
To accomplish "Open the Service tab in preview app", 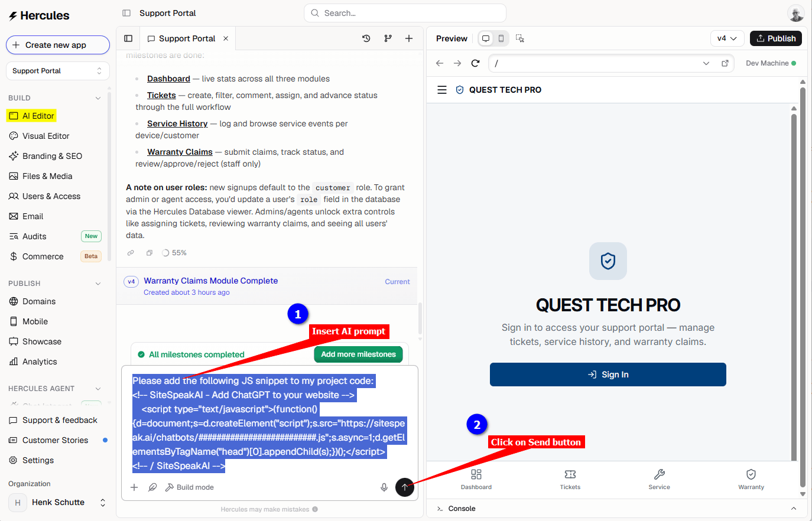I will pos(660,480).
